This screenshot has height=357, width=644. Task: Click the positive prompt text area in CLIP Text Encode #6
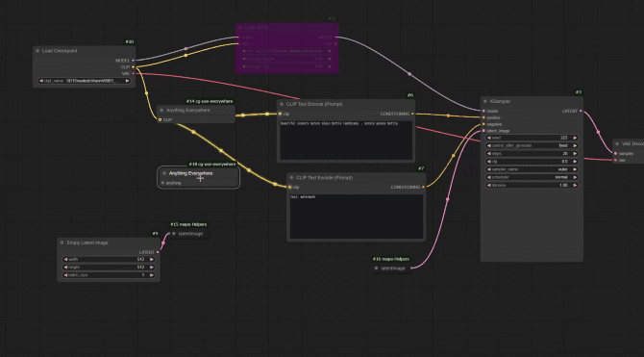(346, 140)
